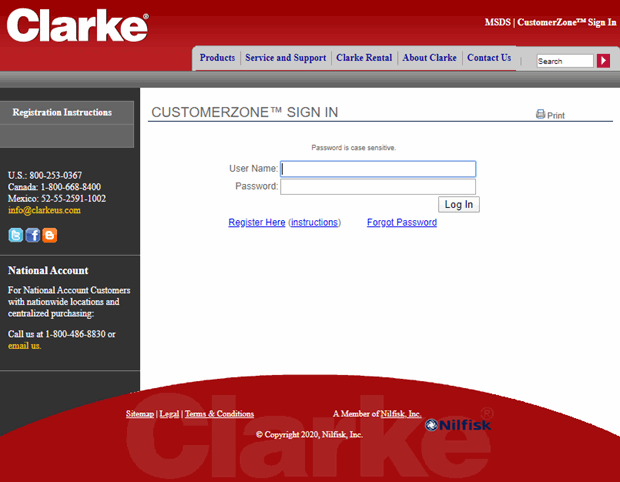This screenshot has width=620, height=482.
Task: Open Service and Support menu
Action: pyautogui.click(x=285, y=58)
